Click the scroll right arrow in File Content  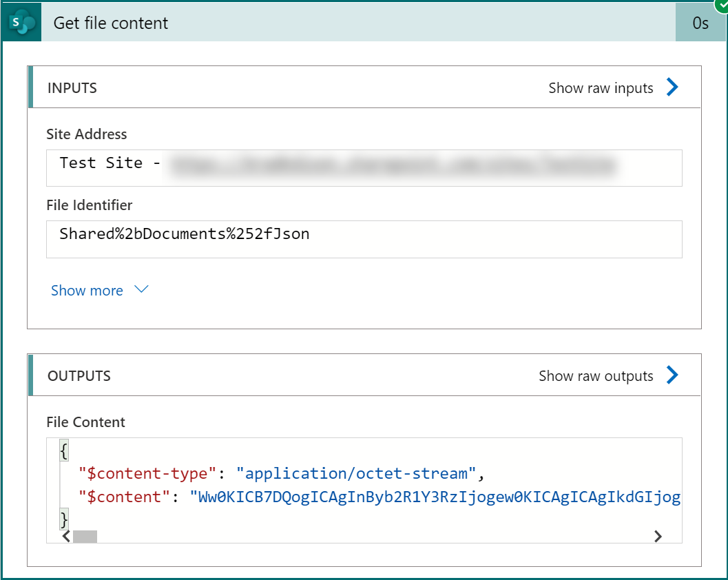coord(658,536)
